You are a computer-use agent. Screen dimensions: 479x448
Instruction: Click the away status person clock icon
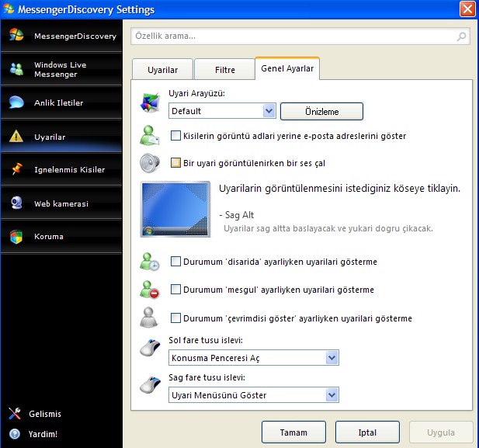[150, 262]
